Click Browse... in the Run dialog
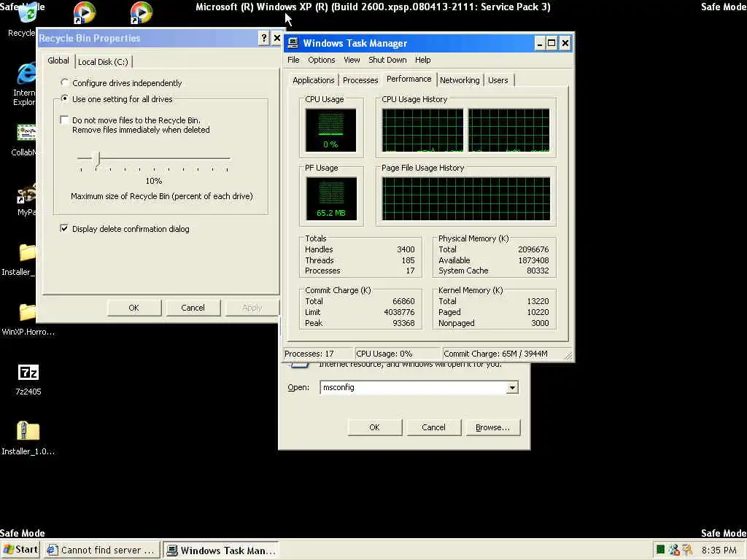This screenshot has width=747, height=560. pos(492,427)
